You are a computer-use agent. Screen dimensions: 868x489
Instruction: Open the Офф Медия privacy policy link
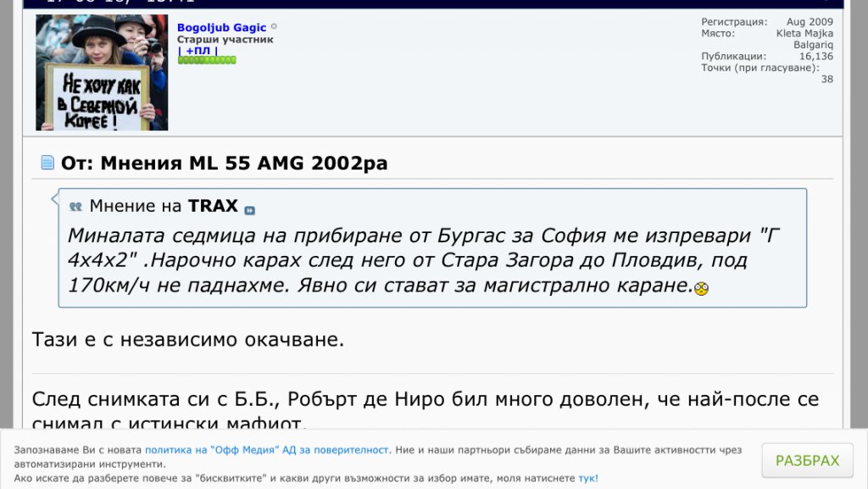pyautogui.click(x=267, y=450)
